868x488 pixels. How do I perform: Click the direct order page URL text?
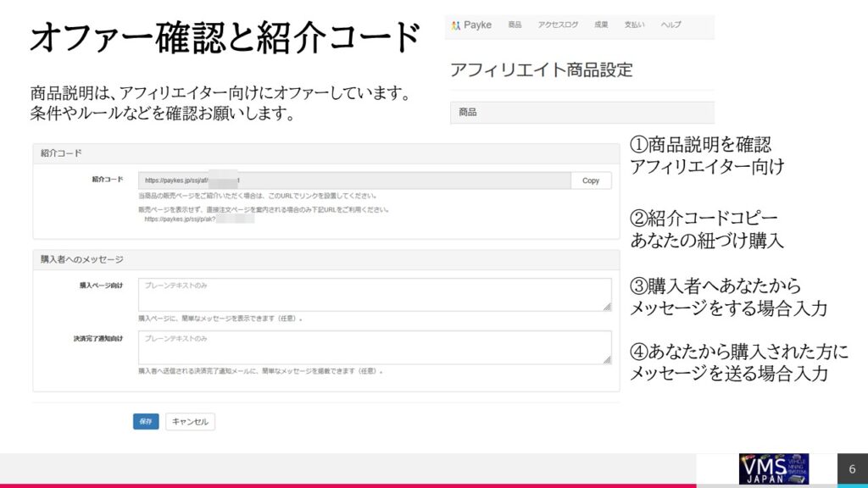point(199,219)
